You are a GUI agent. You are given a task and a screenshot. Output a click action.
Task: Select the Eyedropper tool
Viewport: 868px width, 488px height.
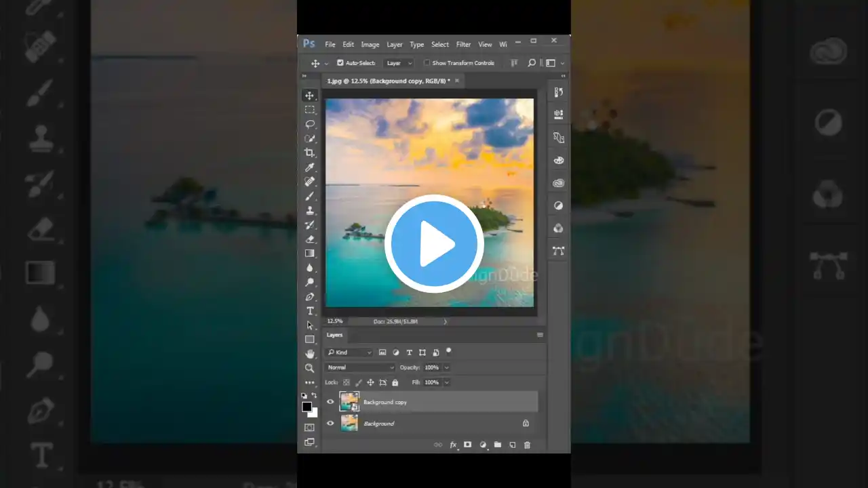[x=310, y=167]
